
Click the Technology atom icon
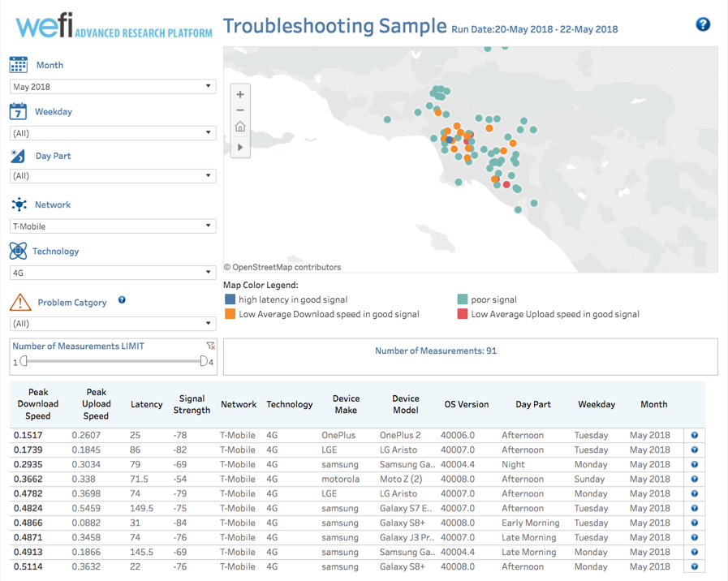18,251
